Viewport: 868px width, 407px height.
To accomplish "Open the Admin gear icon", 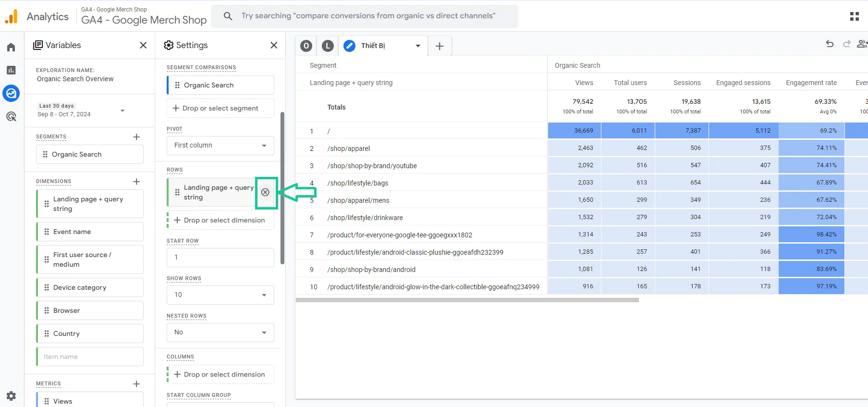I will 11,396.
